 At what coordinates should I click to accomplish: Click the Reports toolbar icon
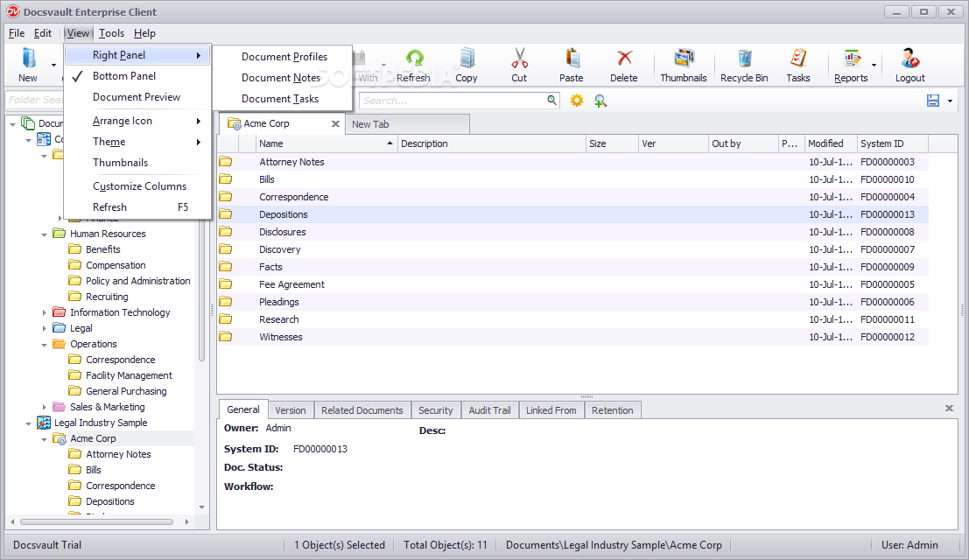853,58
